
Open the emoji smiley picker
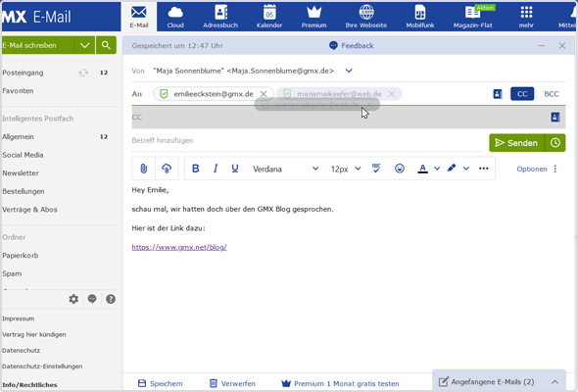400,169
